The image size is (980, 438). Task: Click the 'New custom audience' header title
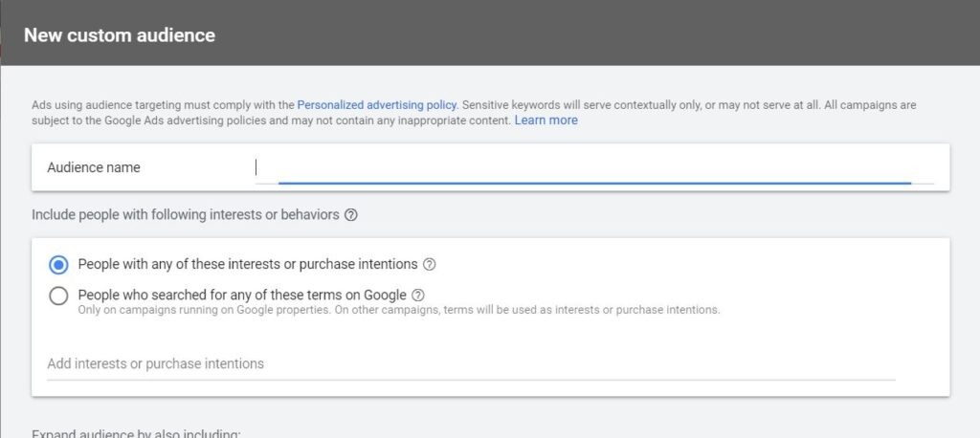(x=120, y=35)
